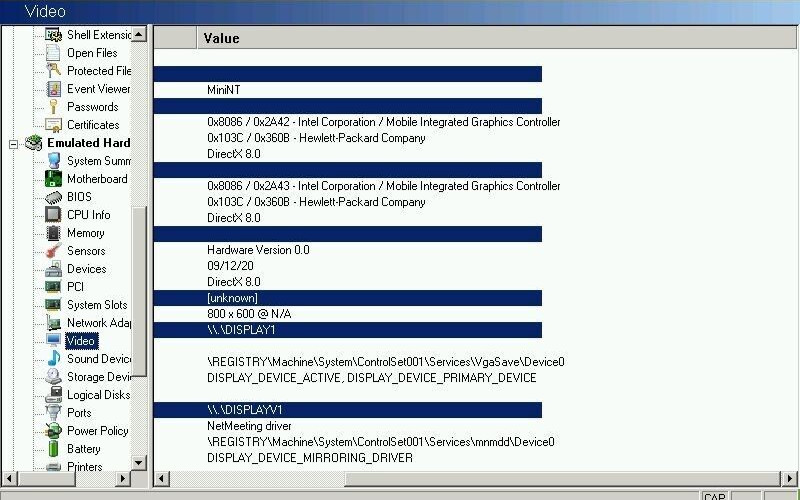
Task: Click the System Summary icon
Action: point(53,161)
